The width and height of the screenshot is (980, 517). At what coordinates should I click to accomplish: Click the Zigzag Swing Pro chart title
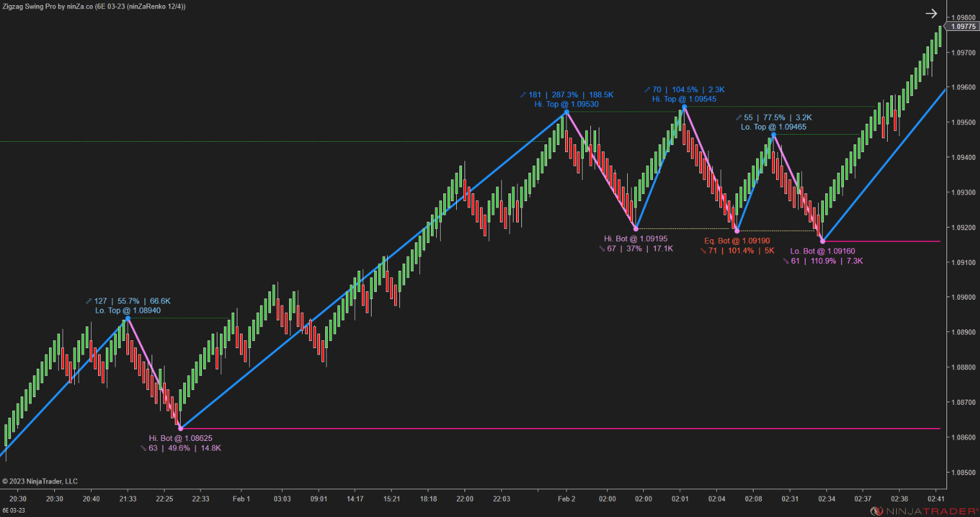pyautogui.click(x=94, y=6)
